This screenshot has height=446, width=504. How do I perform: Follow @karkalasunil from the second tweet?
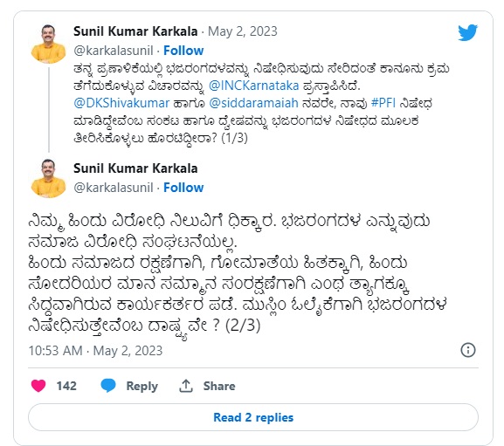tap(183, 188)
